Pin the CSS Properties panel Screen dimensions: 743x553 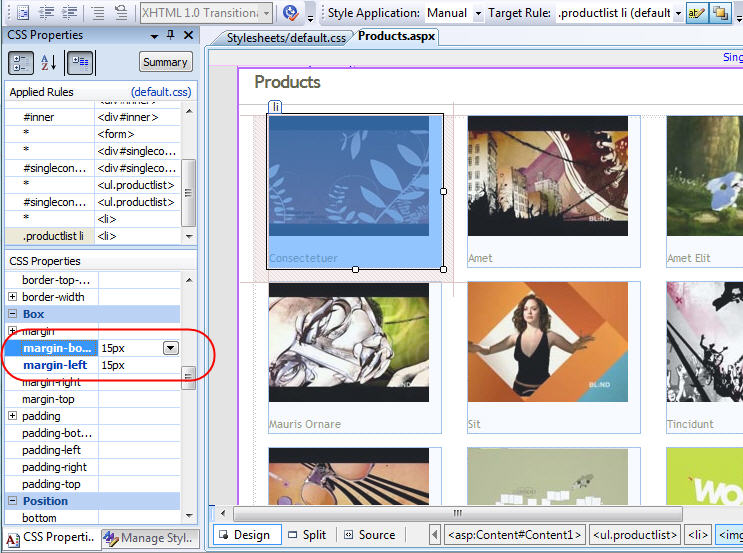point(171,35)
